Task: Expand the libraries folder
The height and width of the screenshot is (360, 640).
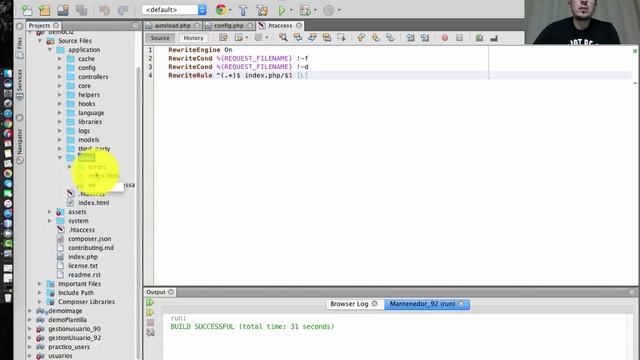Action: (x=60, y=122)
